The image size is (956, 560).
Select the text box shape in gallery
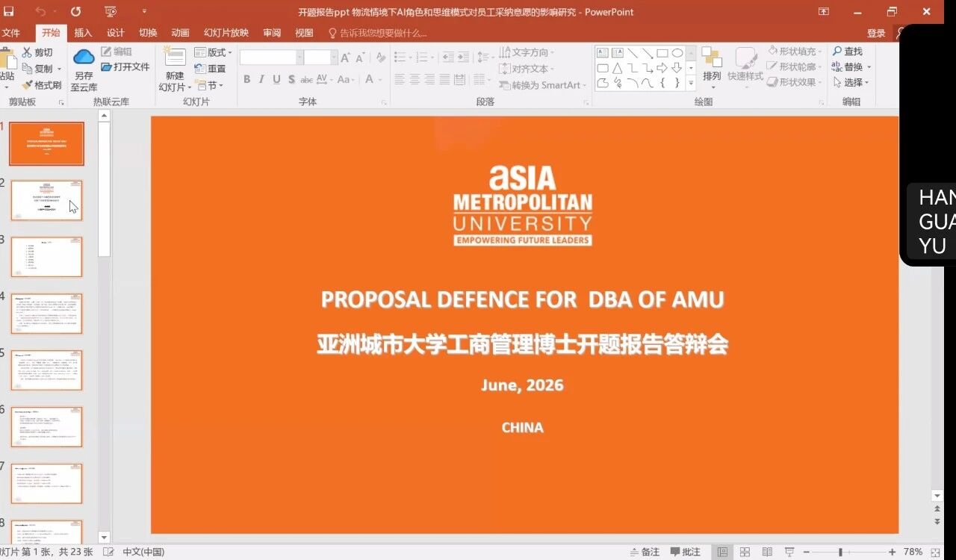click(x=603, y=53)
